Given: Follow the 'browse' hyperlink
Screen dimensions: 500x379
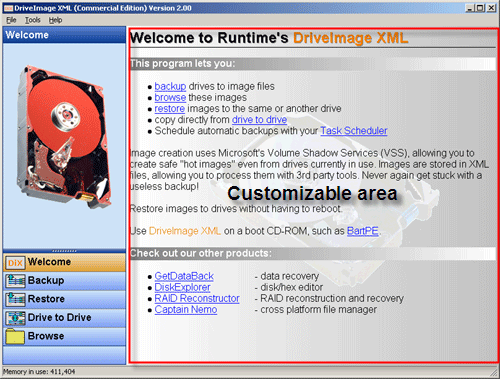Looking at the screenshot, I should (x=170, y=97).
